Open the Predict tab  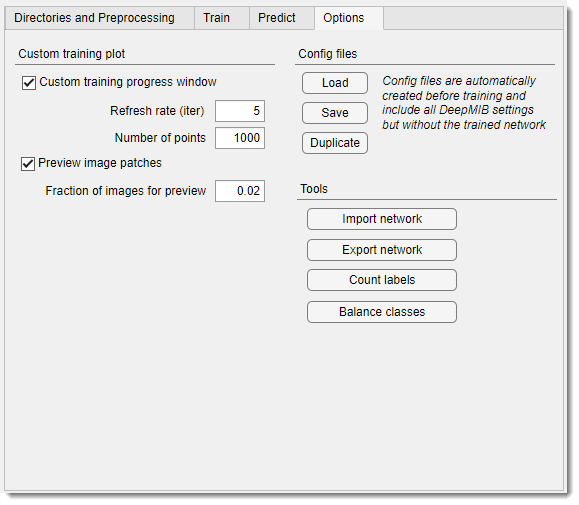pyautogui.click(x=277, y=18)
